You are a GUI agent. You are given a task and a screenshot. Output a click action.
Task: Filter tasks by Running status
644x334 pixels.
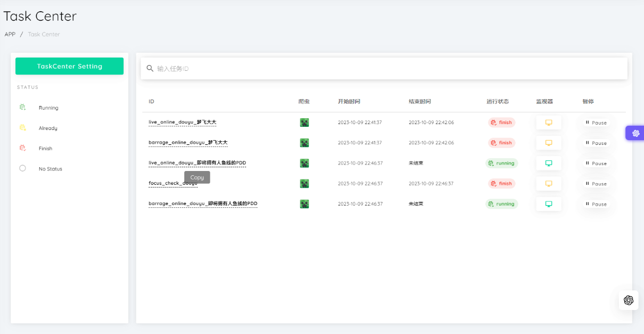click(48, 108)
